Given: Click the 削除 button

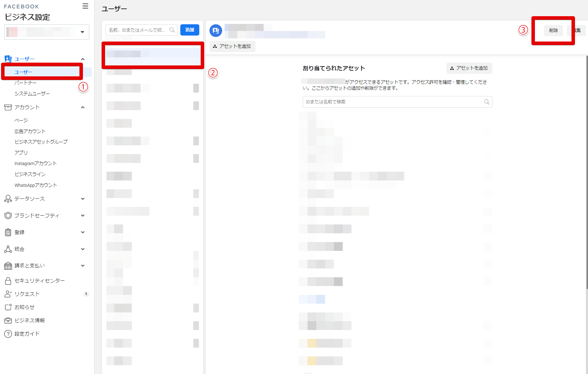Looking at the screenshot, I should [x=554, y=31].
